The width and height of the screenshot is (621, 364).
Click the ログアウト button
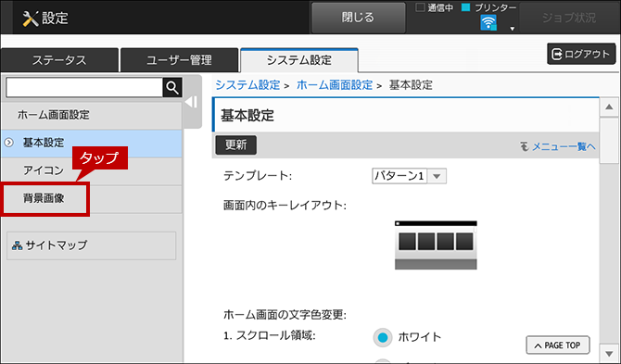[581, 54]
